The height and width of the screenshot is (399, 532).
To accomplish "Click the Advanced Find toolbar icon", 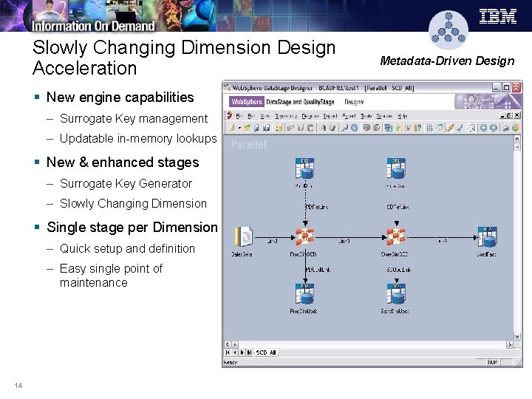I will point(355,128).
